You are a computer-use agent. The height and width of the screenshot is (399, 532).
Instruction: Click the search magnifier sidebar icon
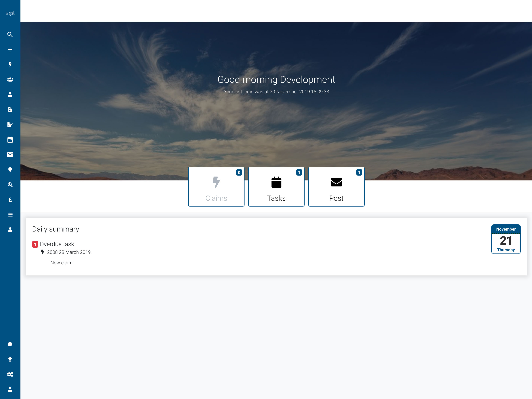10,34
